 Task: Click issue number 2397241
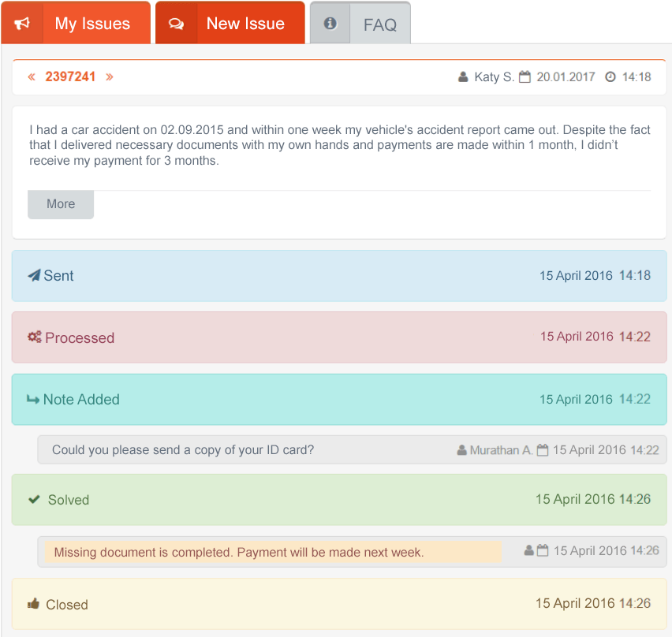70,76
